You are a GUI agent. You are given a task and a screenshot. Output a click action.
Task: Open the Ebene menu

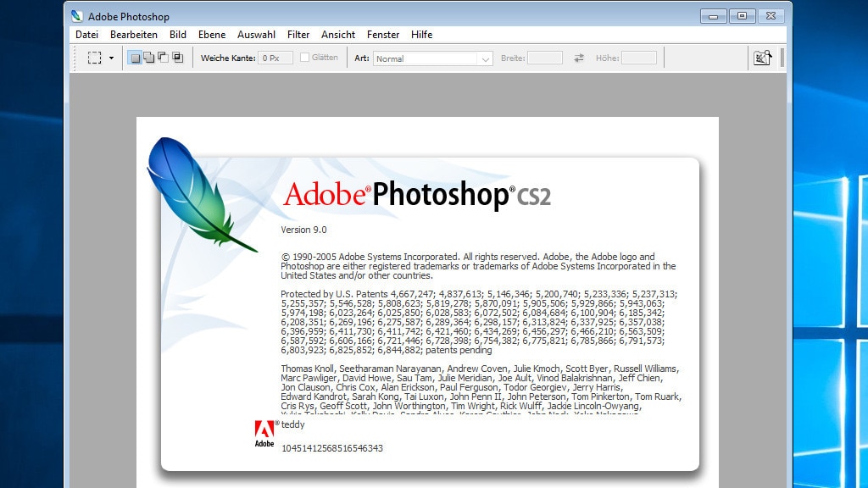point(212,34)
